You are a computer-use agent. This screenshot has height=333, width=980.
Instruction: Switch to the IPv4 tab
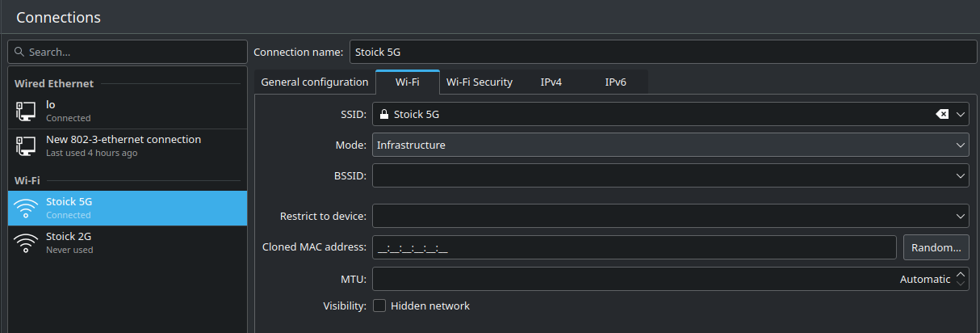pos(551,82)
